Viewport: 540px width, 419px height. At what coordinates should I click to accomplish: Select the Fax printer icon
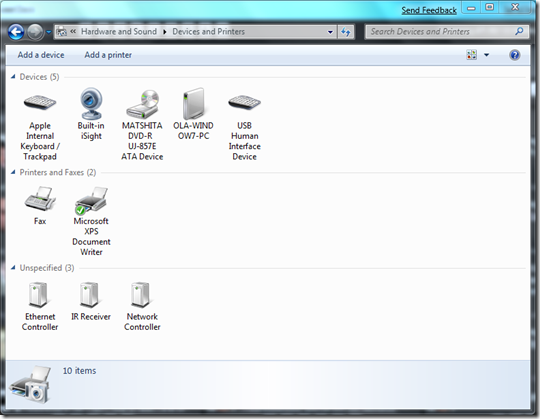coord(40,199)
